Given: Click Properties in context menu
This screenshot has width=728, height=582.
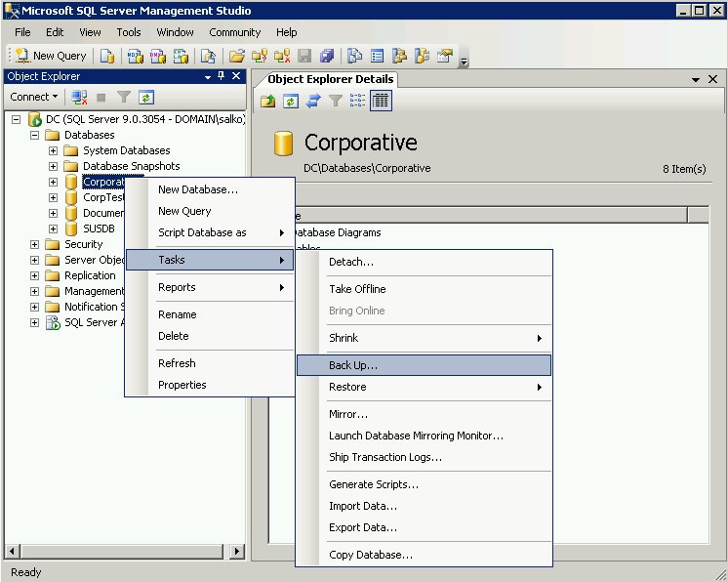Looking at the screenshot, I should click(x=210, y=385).
